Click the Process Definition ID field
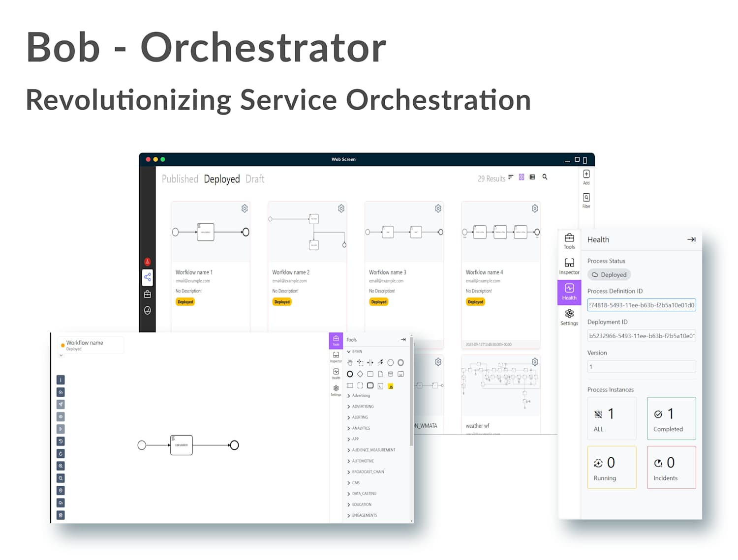 point(642,305)
